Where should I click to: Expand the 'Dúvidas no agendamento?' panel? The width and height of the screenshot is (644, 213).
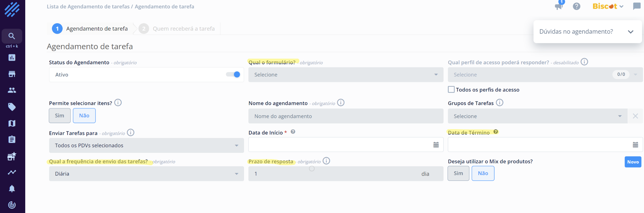coord(630,32)
